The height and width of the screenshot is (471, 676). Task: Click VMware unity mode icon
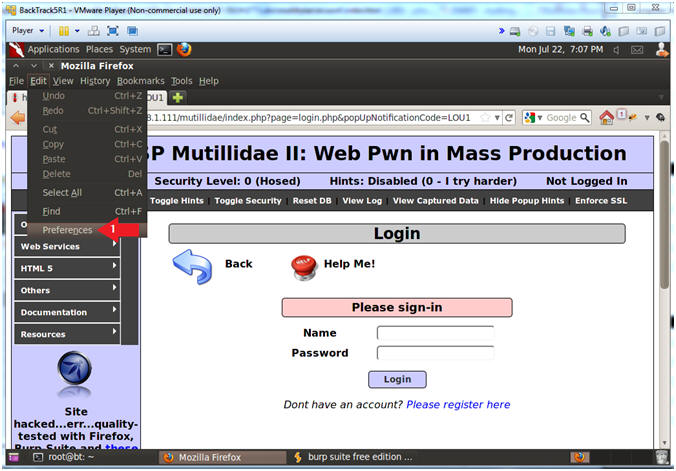click(132, 31)
